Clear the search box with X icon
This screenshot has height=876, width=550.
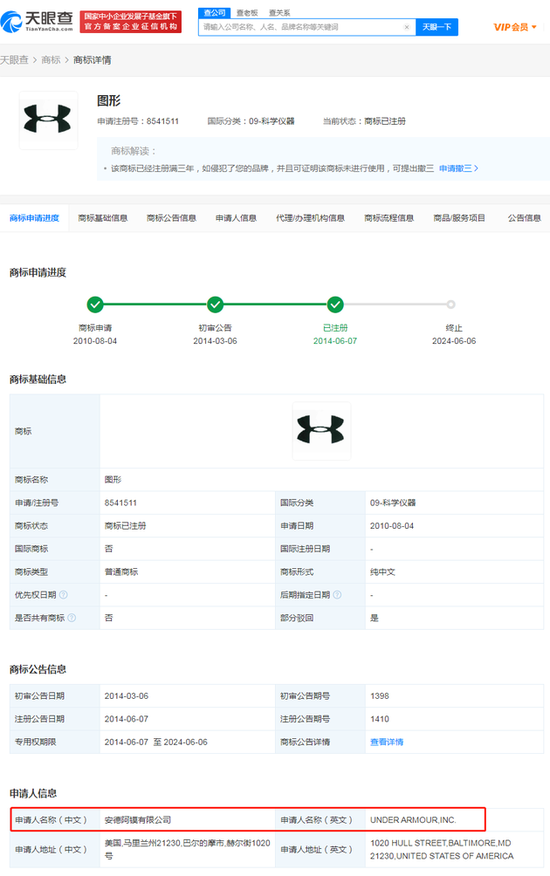pyautogui.click(x=406, y=27)
